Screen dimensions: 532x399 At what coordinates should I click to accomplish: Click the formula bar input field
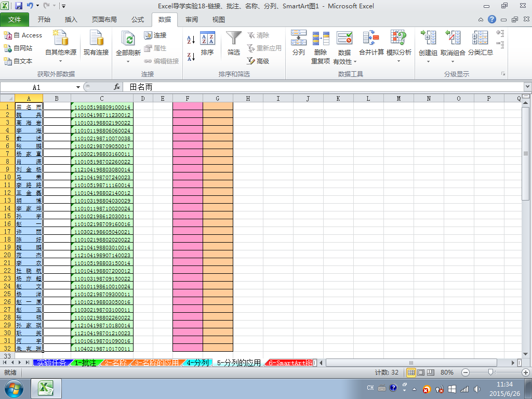[x=323, y=87]
